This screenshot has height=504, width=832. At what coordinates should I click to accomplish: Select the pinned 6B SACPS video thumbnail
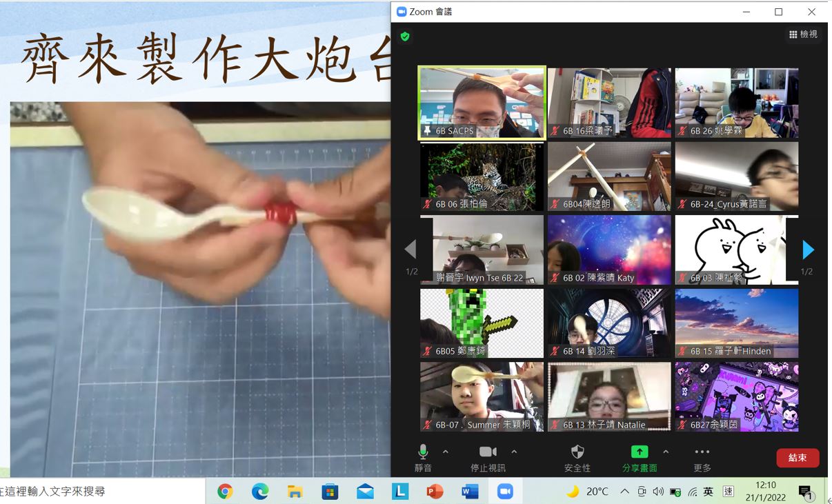(x=482, y=103)
